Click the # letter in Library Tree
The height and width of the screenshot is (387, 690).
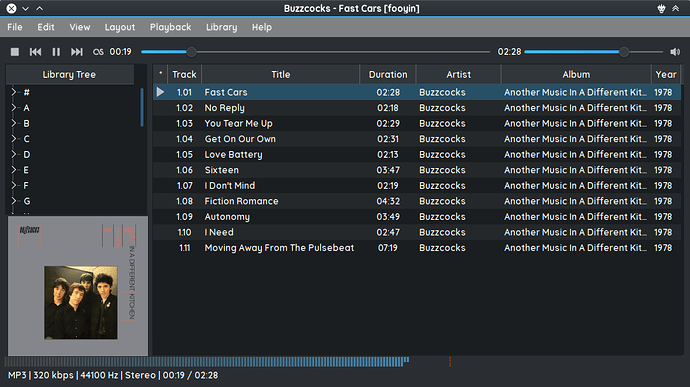[26, 92]
